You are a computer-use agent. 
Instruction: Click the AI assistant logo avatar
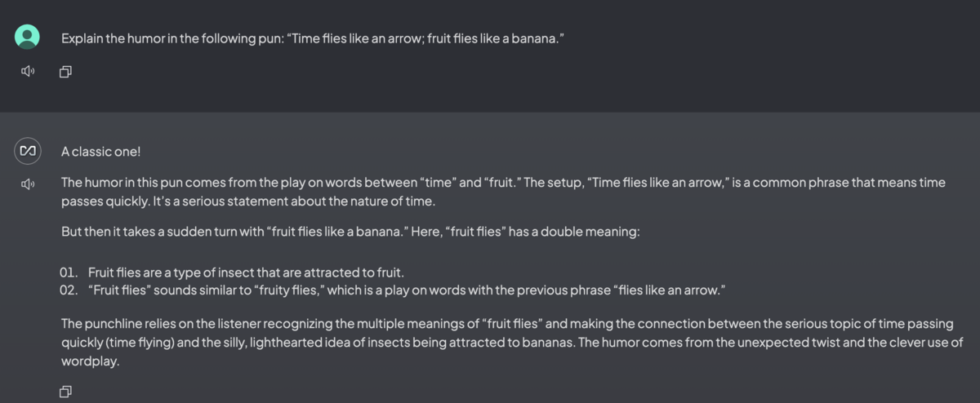coord(28,150)
